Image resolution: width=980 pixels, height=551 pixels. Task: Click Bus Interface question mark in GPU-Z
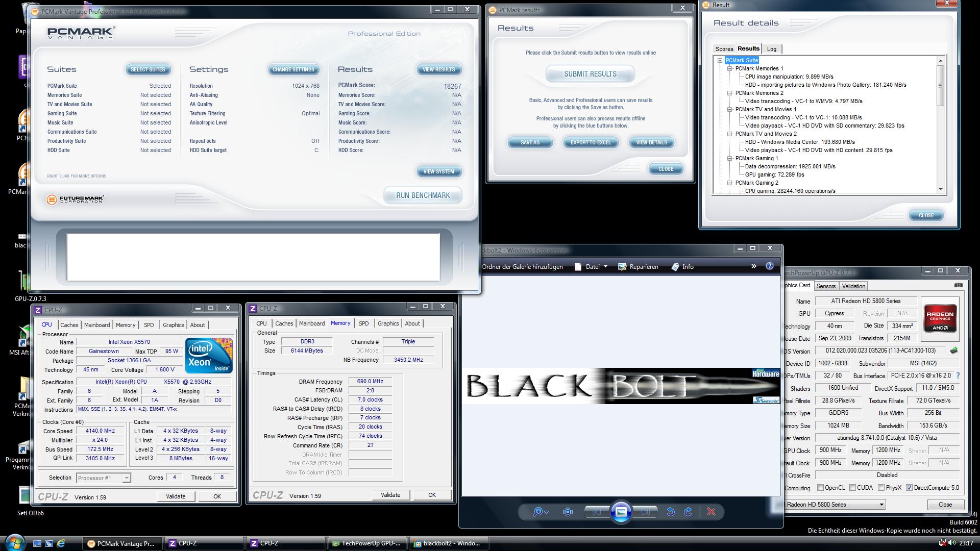[958, 375]
